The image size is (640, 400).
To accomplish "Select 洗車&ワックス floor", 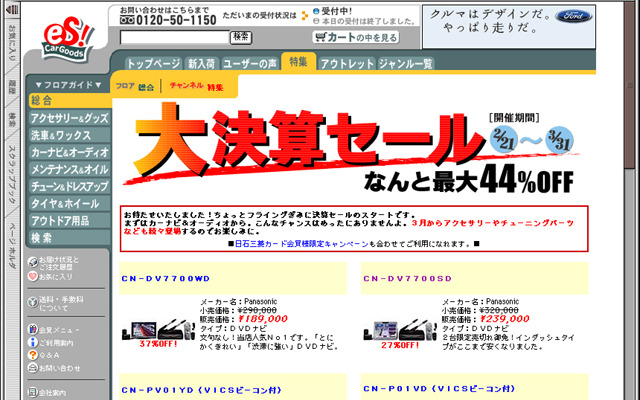I will coord(69,136).
